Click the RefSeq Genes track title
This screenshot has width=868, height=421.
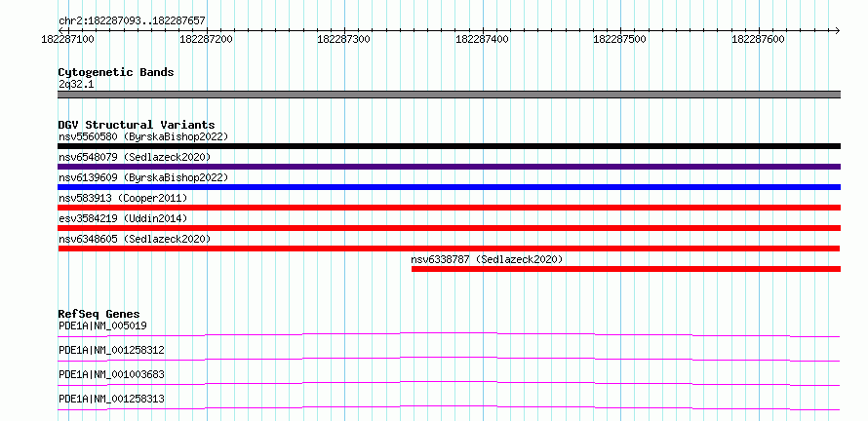[99, 314]
